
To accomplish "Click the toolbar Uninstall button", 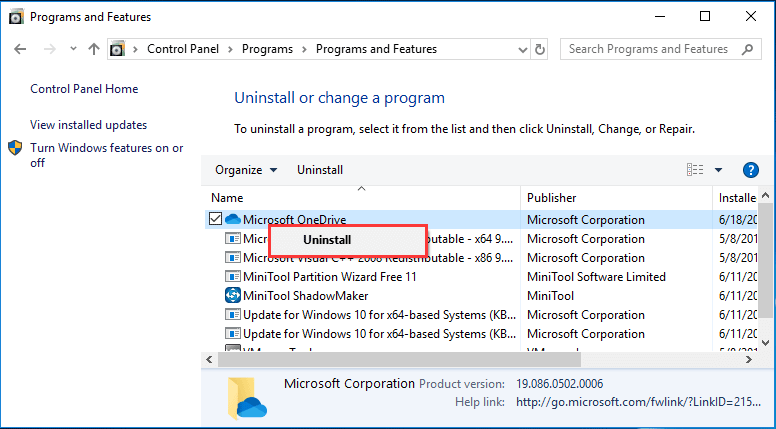I will pyautogui.click(x=320, y=170).
